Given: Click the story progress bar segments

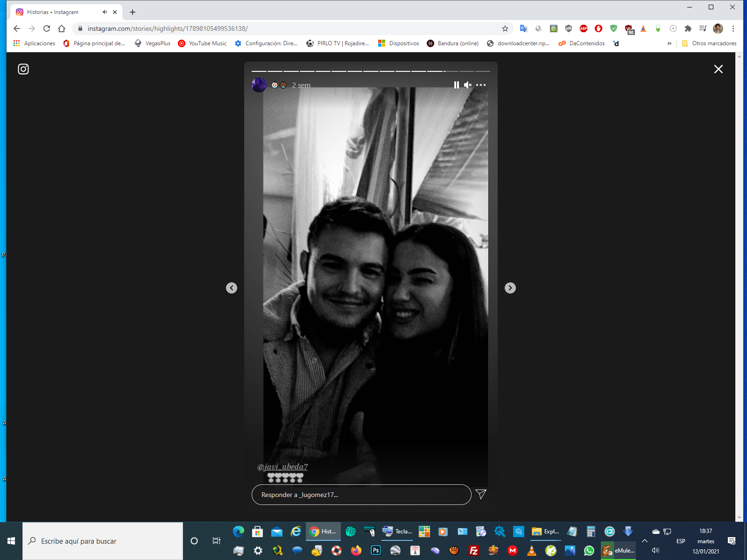Looking at the screenshot, I should coord(371,71).
